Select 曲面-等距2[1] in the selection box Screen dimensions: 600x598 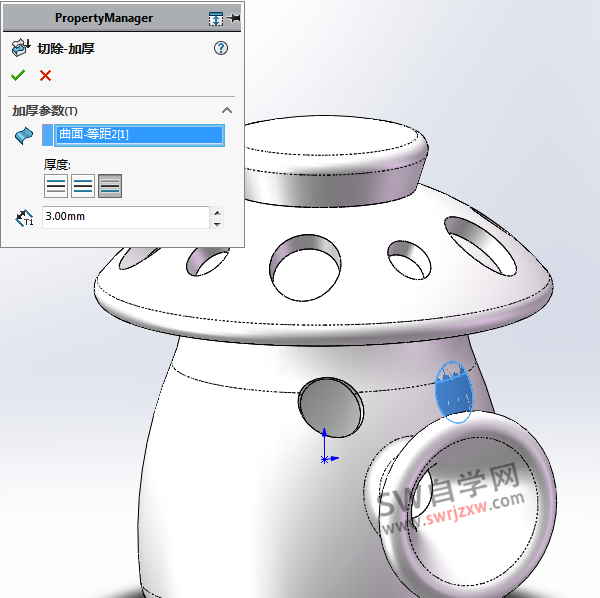point(140,136)
